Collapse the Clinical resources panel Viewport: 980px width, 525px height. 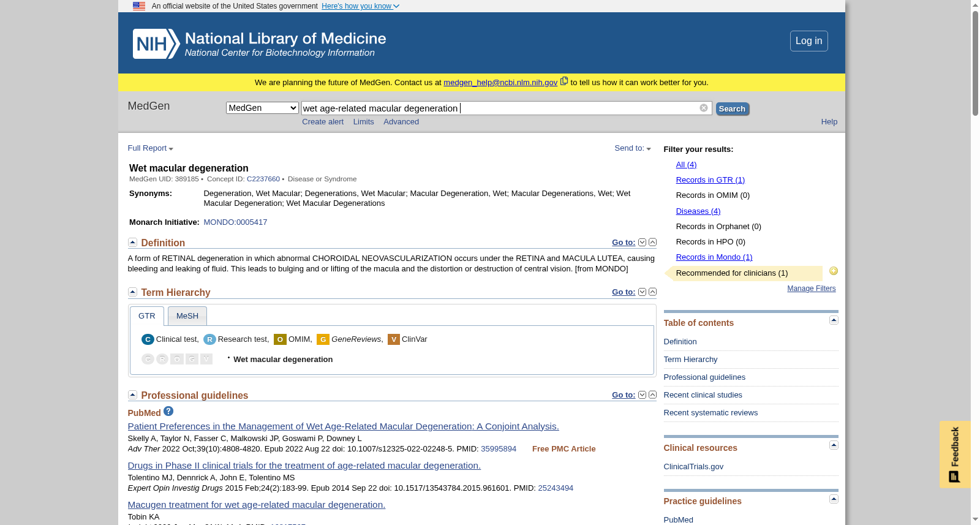click(x=834, y=445)
